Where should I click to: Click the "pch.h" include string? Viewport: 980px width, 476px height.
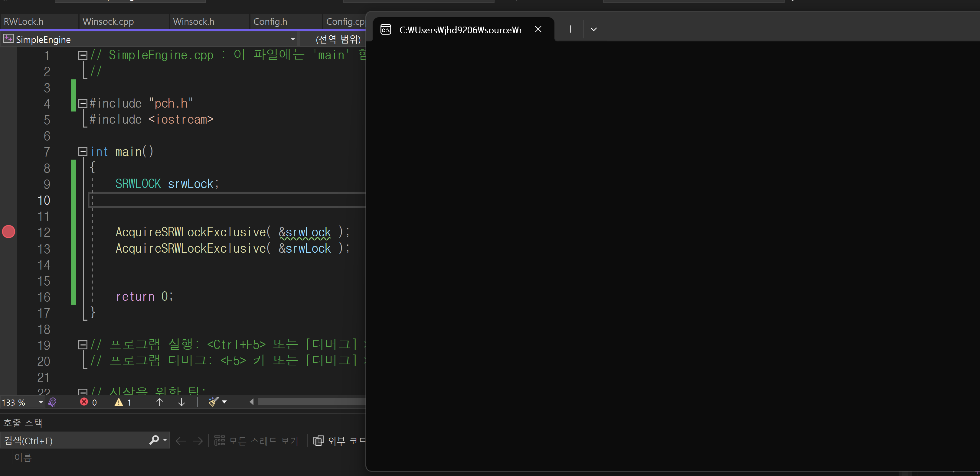(171, 103)
